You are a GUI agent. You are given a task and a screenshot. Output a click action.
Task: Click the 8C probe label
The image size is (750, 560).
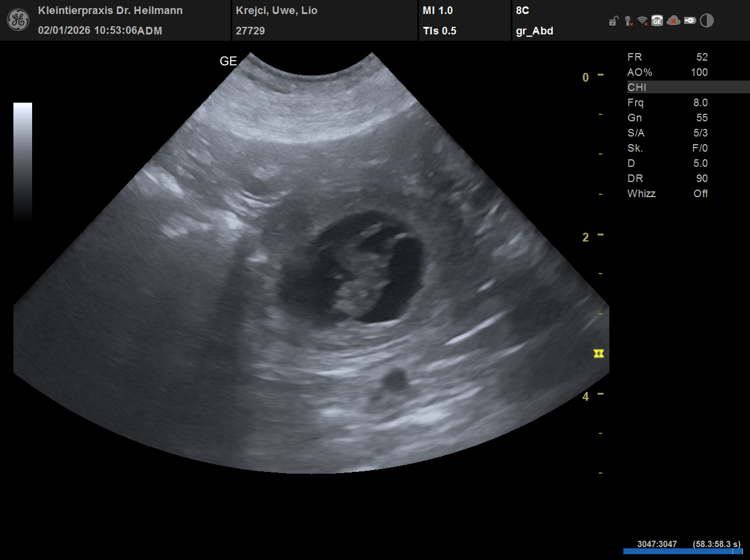[522, 10]
